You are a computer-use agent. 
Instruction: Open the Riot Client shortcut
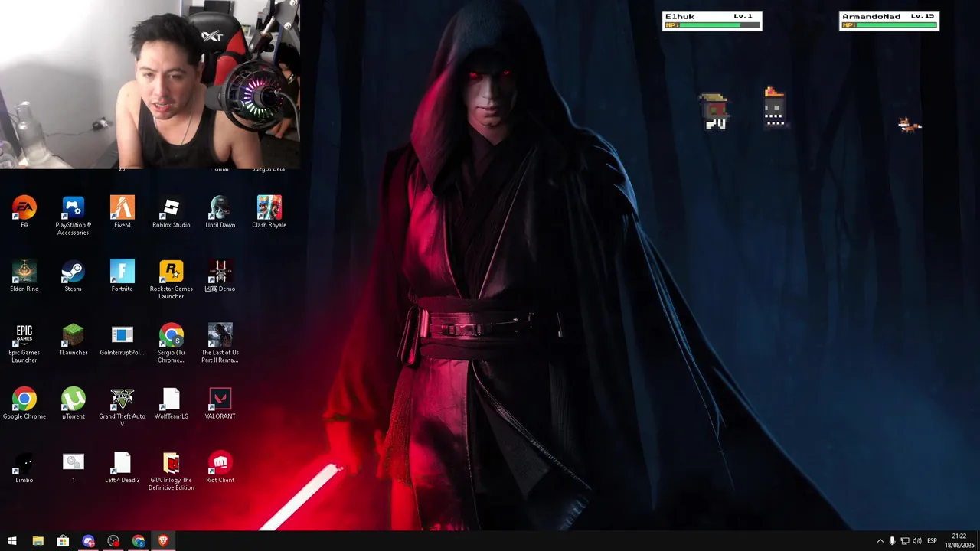coord(220,467)
